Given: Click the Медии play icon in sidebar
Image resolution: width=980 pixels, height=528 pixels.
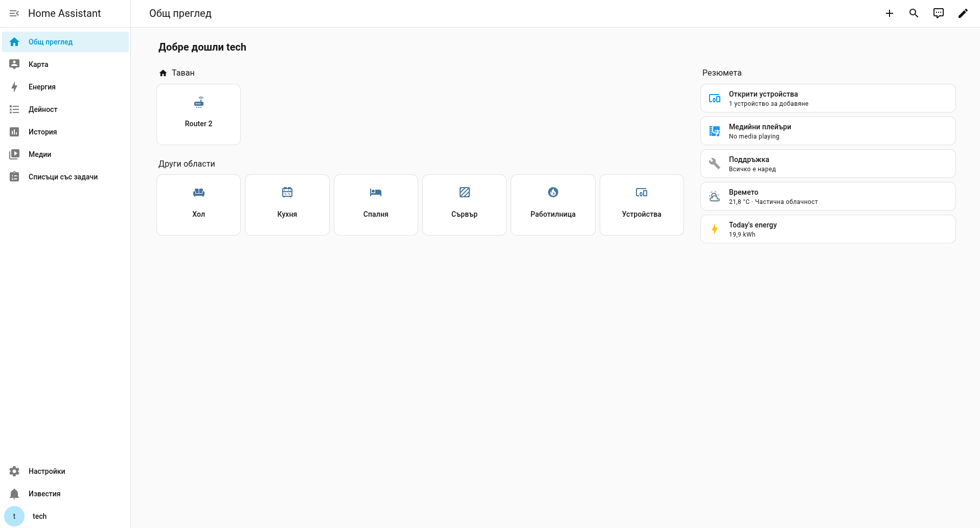Looking at the screenshot, I should [14, 154].
